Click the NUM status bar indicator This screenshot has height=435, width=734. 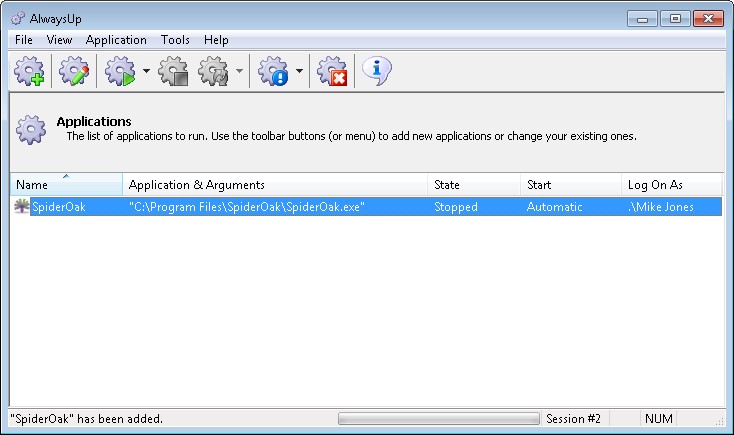pyautogui.click(x=658, y=419)
